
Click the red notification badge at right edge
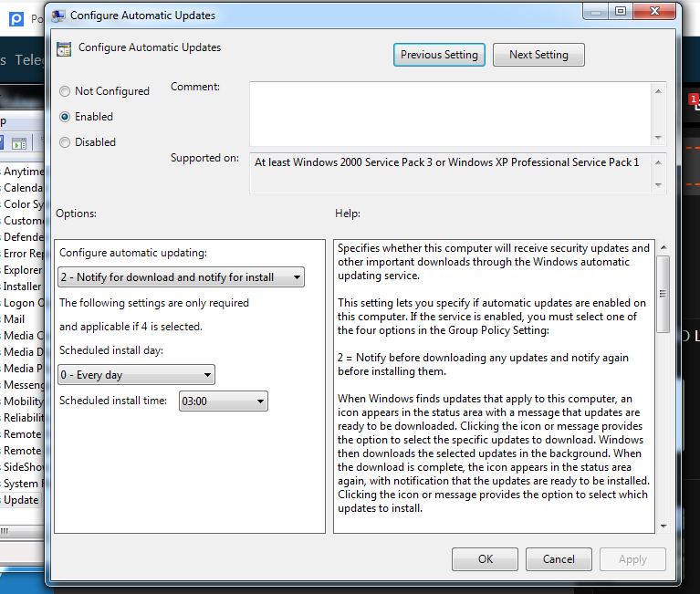[x=694, y=99]
